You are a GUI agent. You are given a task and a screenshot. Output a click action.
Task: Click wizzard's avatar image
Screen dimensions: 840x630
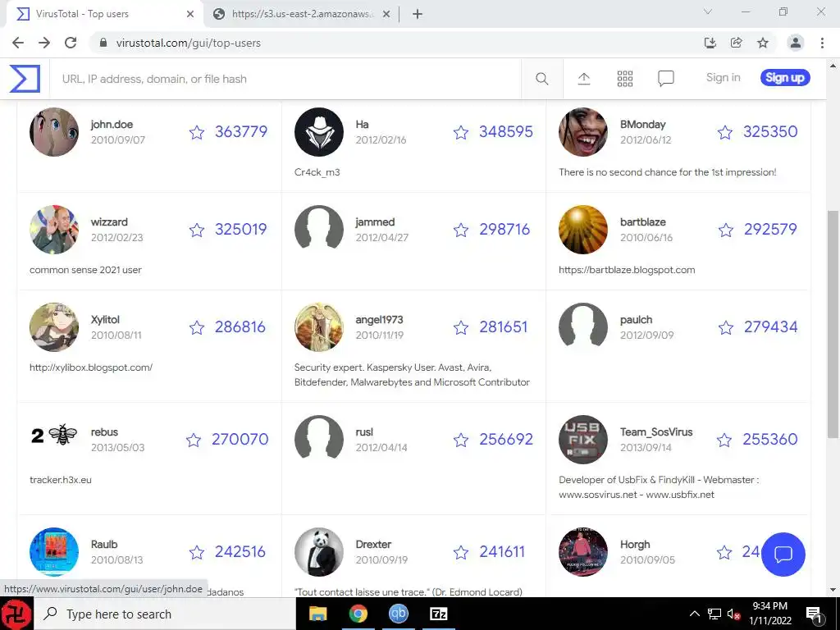(54, 230)
